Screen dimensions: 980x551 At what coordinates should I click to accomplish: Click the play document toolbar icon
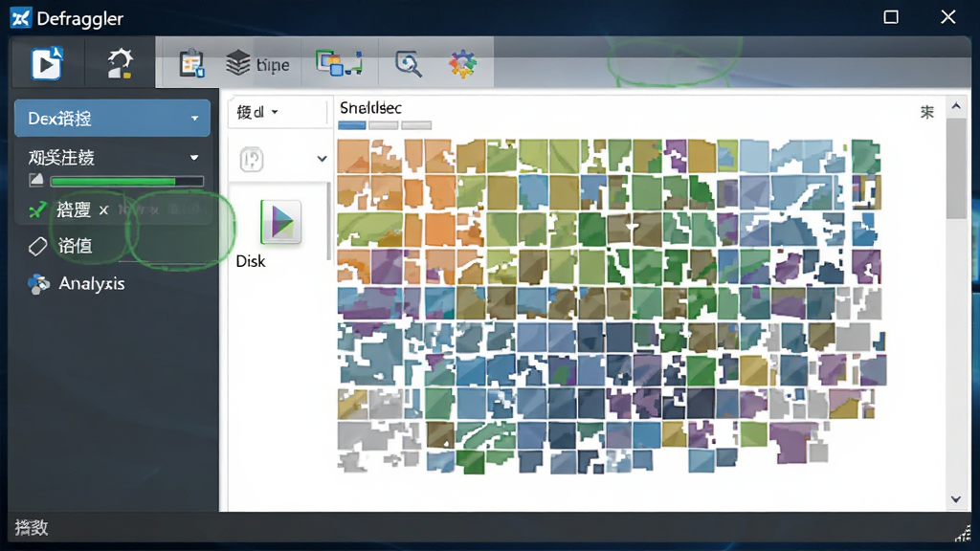tap(47, 63)
